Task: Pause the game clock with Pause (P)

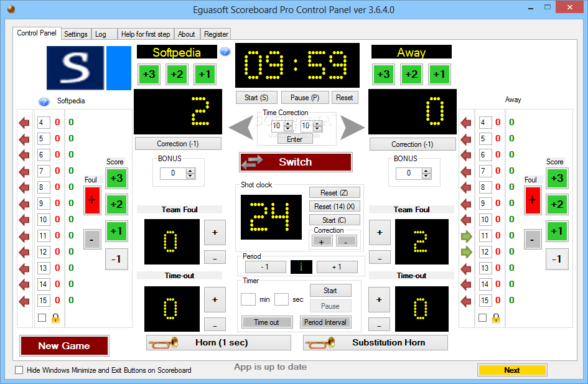Action: click(x=305, y=98)
